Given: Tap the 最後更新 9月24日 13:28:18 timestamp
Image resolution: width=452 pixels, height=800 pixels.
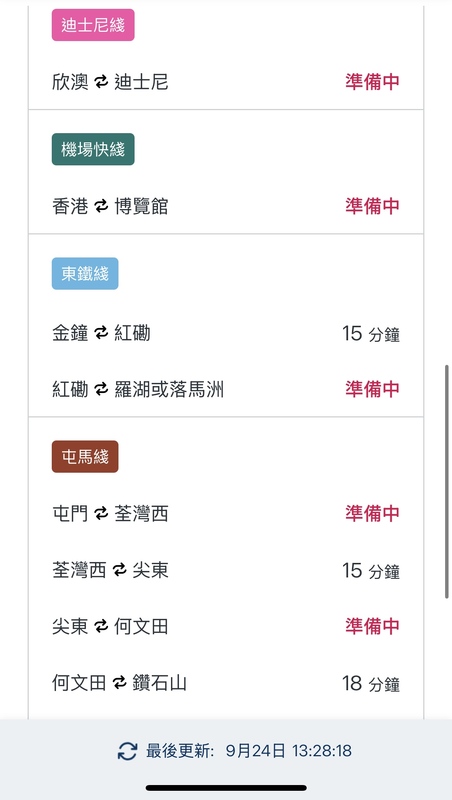Looking at the screenshot, I should click(249, 751).
